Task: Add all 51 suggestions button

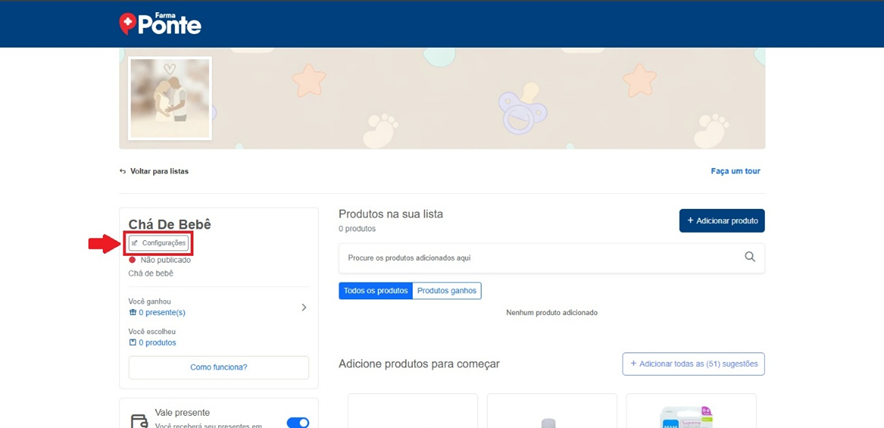Action: (693, 363)
